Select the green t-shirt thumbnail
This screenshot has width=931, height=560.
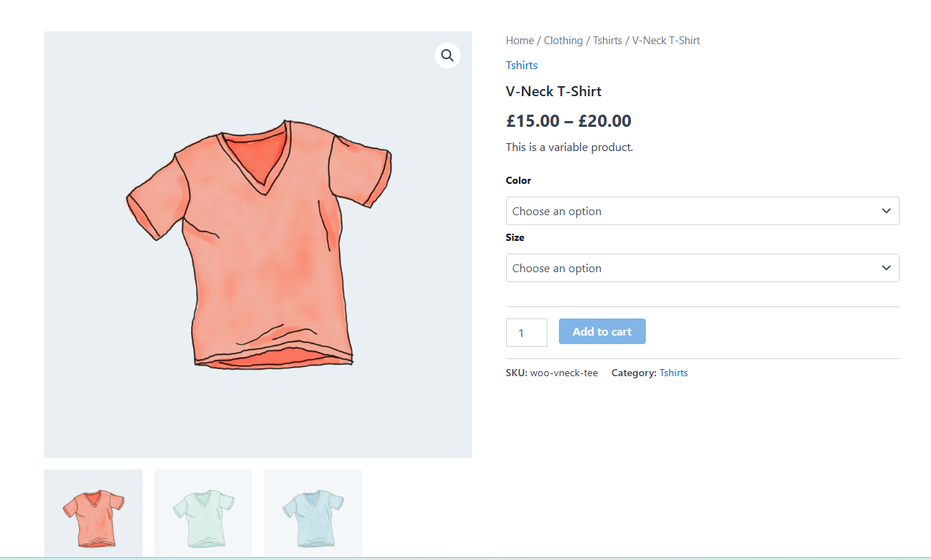pyautogui.click(x=203, y=513)
